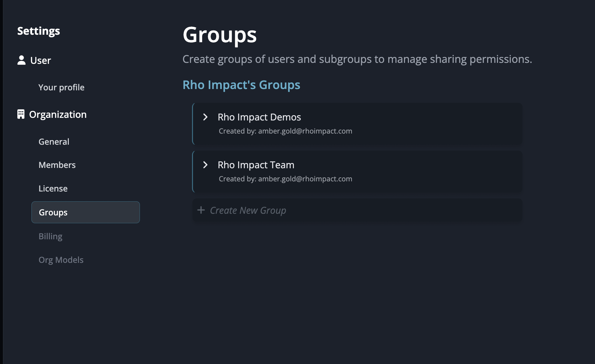Click the User person icon
Viewport: 595px width, 364px height.
click(x=21, y=60)
